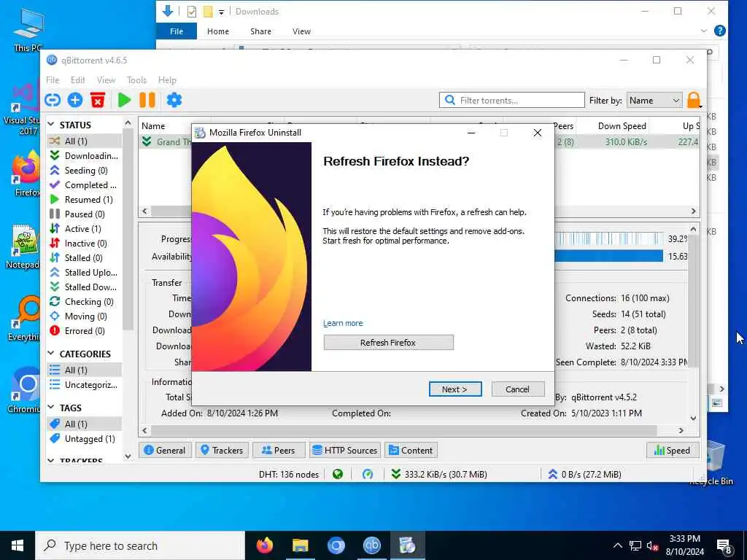Select Untagged (1) in Tags list

click(x=85, y=439)
